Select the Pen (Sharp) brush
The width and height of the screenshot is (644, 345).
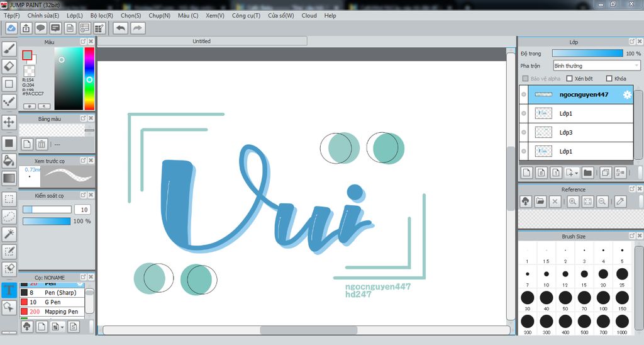[52, 292]
